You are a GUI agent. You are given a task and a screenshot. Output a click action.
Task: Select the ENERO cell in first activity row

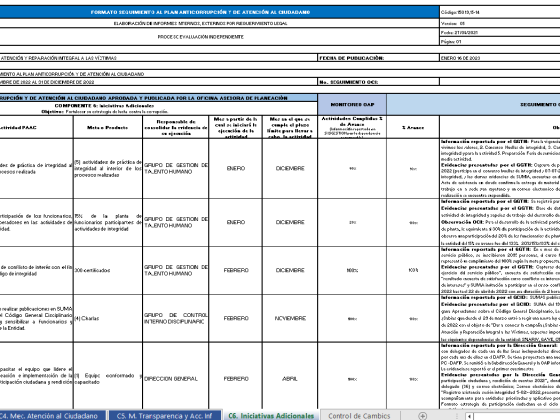pyautogui.click(x=235, y=168)
